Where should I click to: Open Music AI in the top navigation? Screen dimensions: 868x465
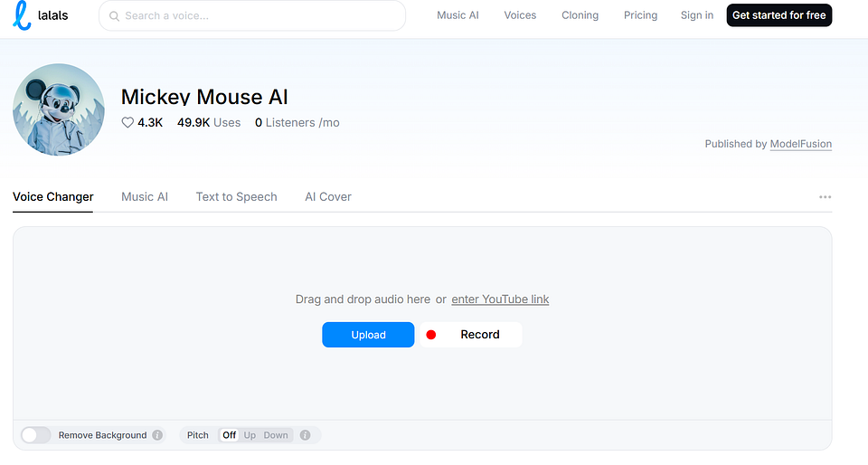(458, 15)
